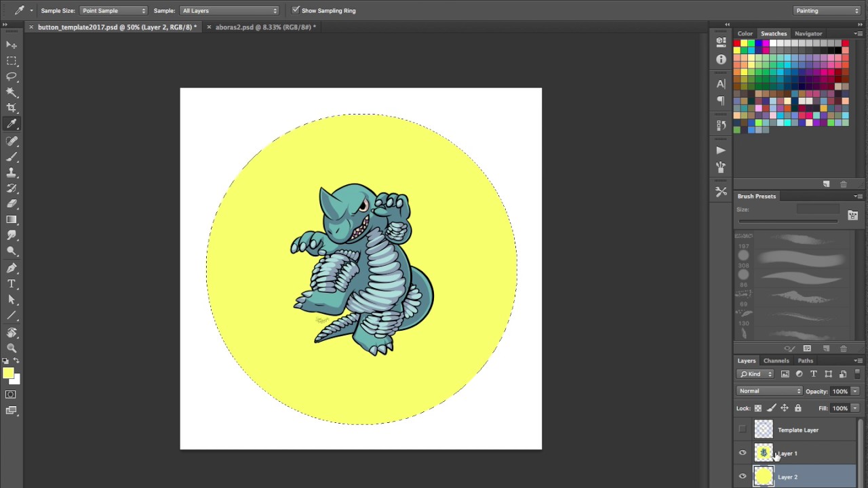Create new swatch of foreground color
The width and height of the screenshot is (868, 488).
point(826,184)
